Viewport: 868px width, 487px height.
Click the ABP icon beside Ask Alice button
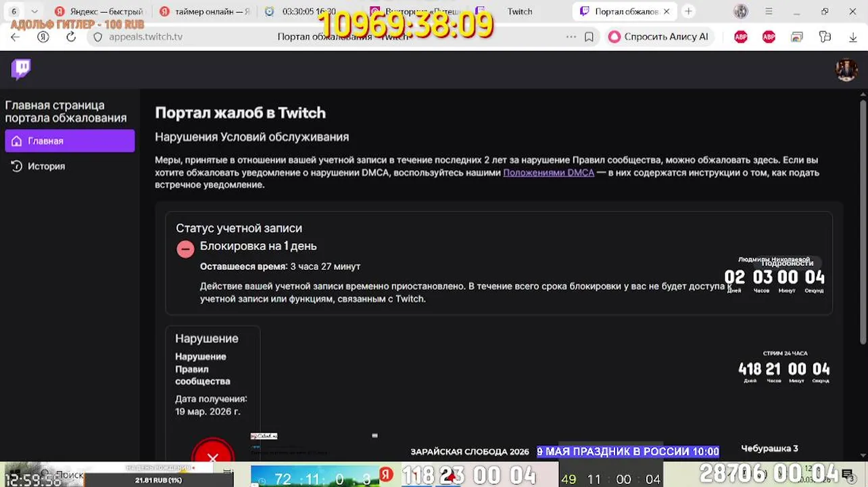pos(741,37)
